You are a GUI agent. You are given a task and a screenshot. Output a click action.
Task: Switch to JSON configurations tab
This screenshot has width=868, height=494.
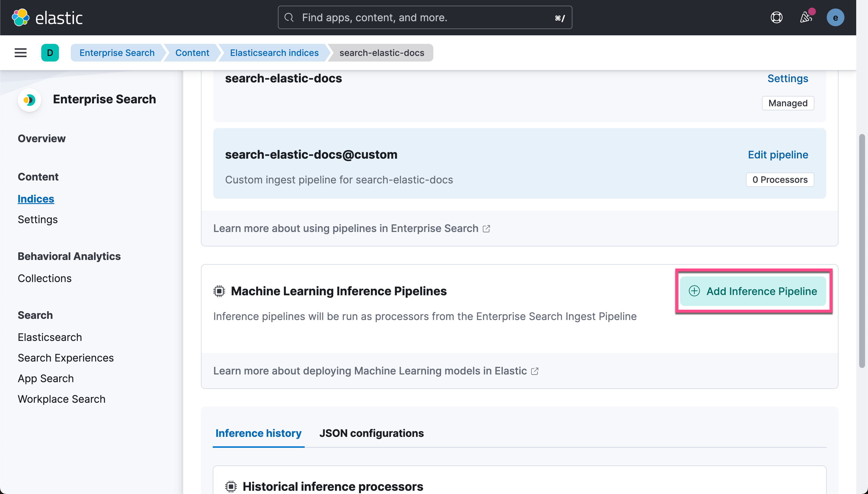tap(371, 433)
